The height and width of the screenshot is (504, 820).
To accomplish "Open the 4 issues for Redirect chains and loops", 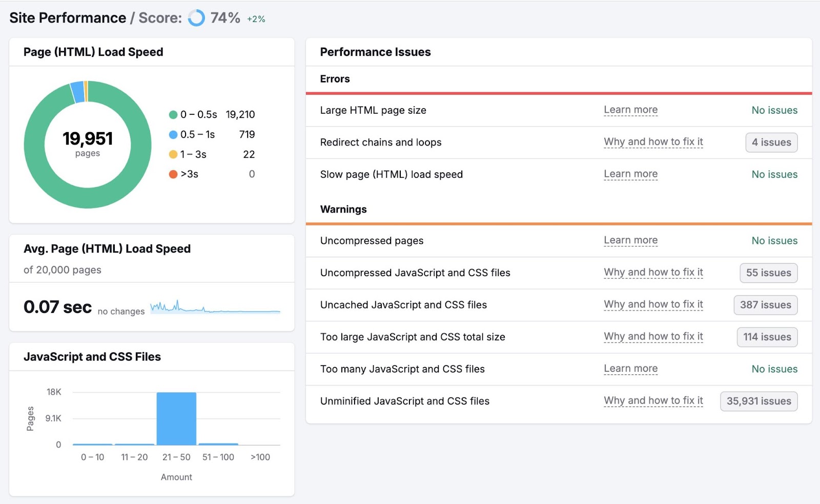I will pos(771,142).
